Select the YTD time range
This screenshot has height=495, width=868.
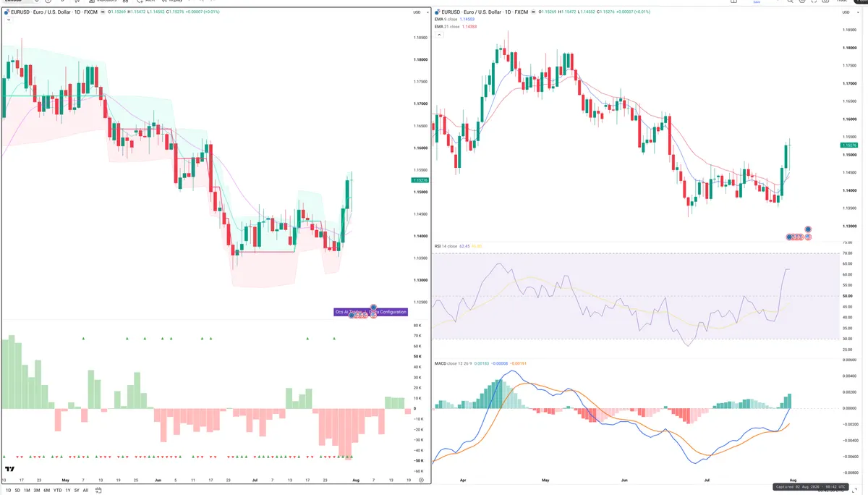click(x=58, y=490)
